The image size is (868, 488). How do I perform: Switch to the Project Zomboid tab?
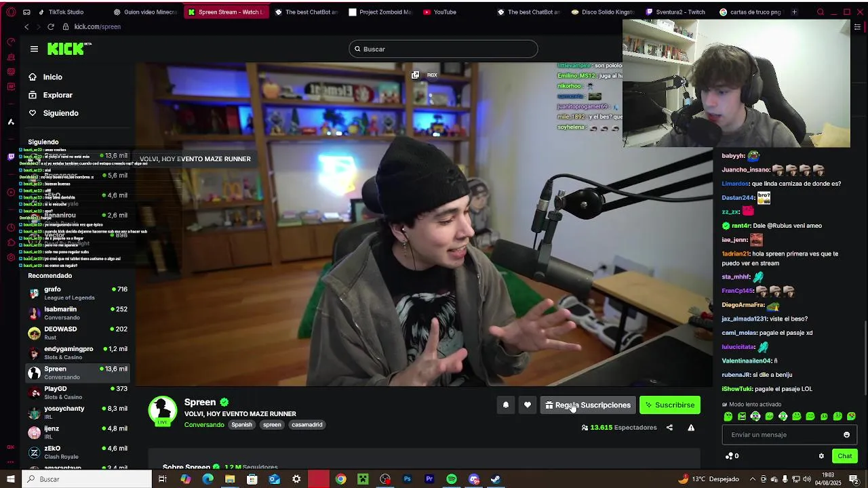click(380, 12)
